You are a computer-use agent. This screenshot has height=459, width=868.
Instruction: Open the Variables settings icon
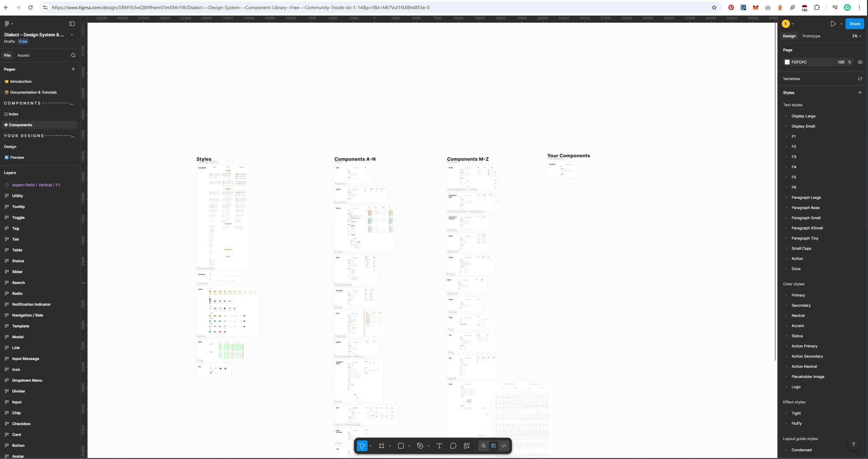[x=860, y=79]
